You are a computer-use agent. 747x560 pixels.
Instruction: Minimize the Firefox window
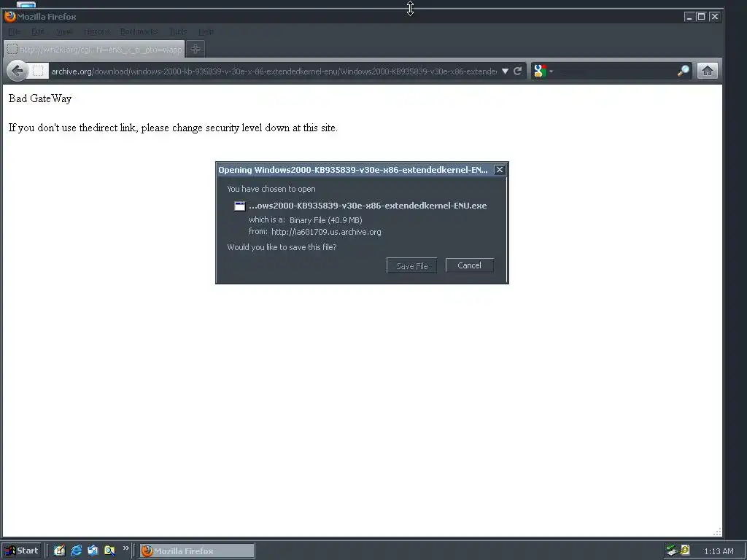689,17
